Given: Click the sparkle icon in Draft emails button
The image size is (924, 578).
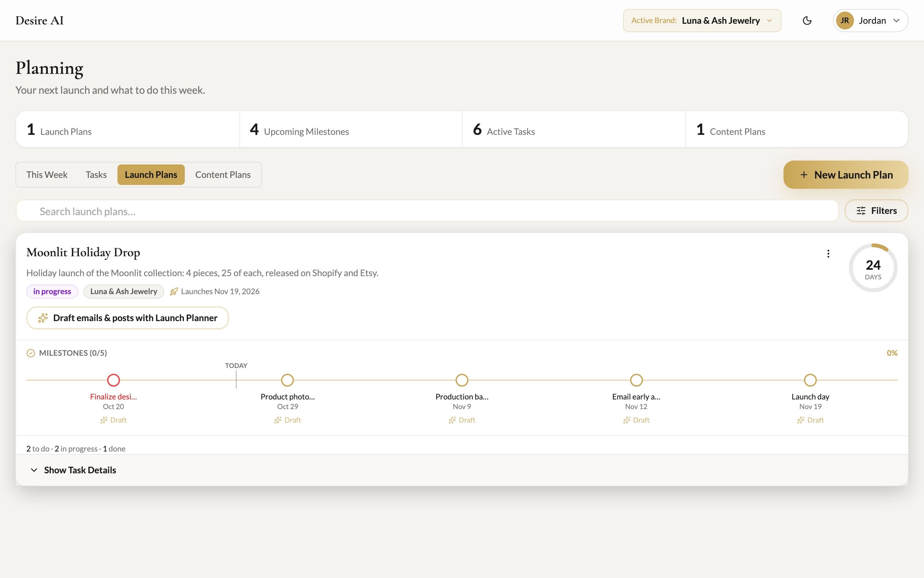Looking at the screenshot, I should coord(43,318).
